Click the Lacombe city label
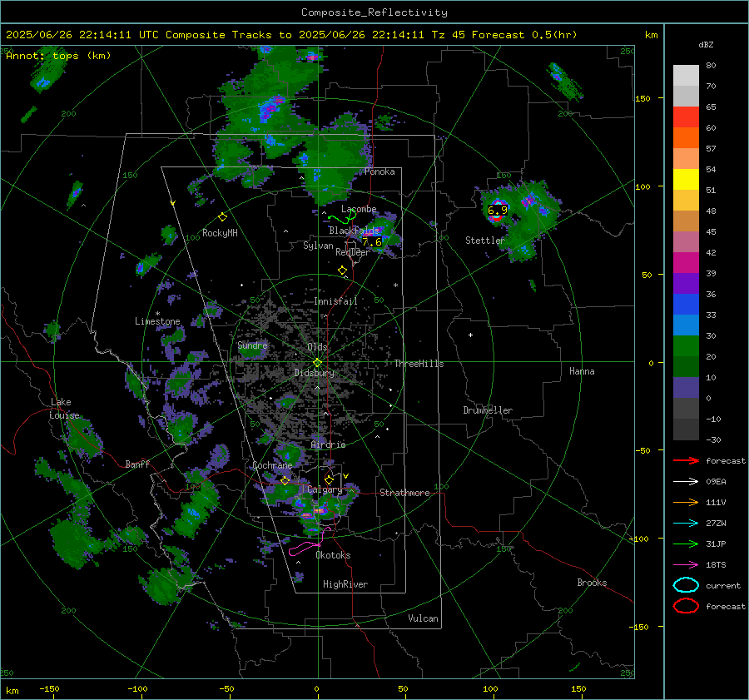 click(x=359, y=209)
